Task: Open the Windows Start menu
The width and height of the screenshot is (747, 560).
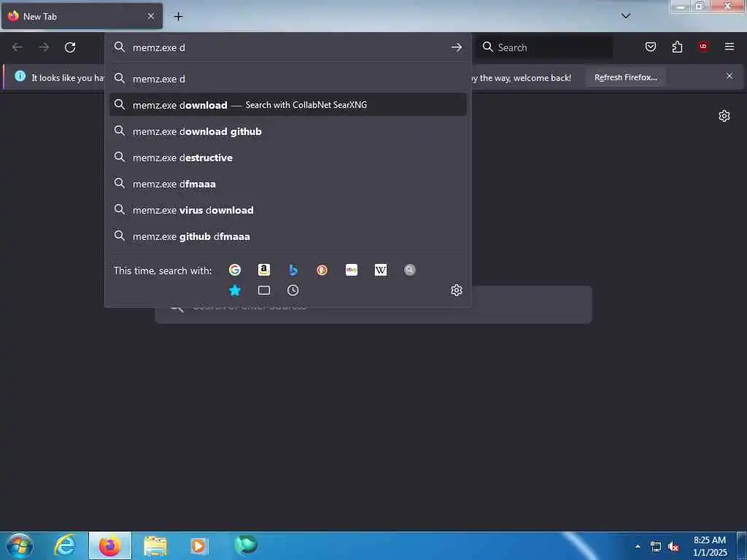Action: click(x=20, y=545)
